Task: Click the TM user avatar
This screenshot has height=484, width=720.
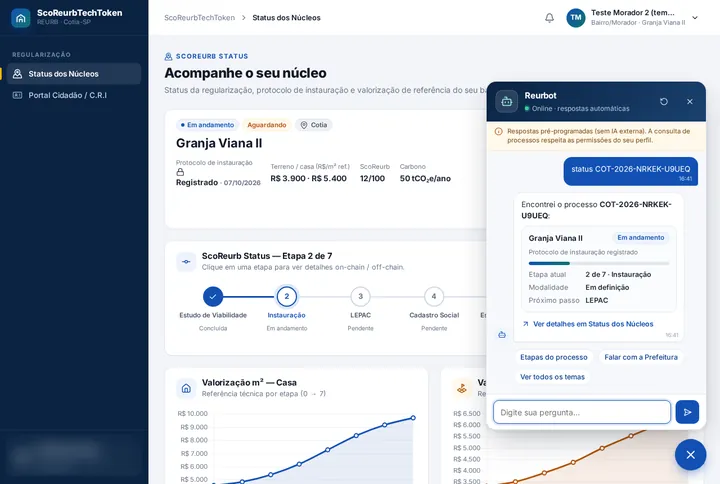Action: tap(576, 18)
